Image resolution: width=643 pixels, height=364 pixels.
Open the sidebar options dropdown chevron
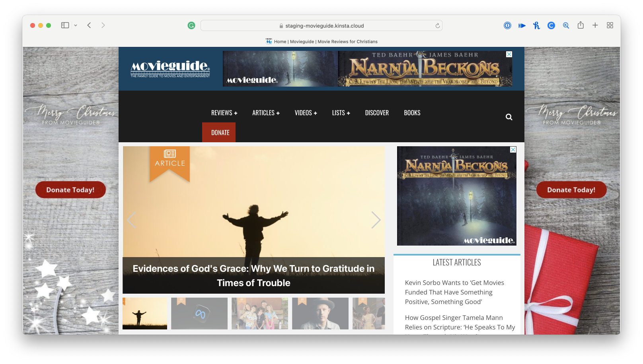(x=76, y=25)
